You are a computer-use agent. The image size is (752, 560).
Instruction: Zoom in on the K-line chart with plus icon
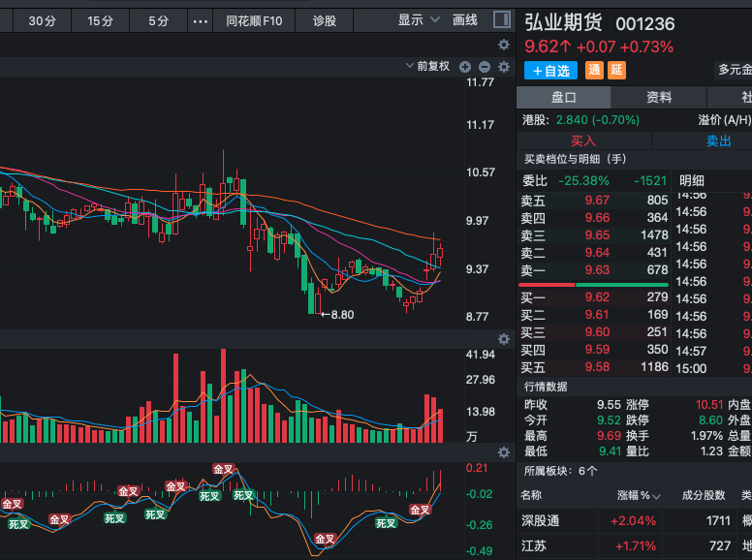[465, 67]
